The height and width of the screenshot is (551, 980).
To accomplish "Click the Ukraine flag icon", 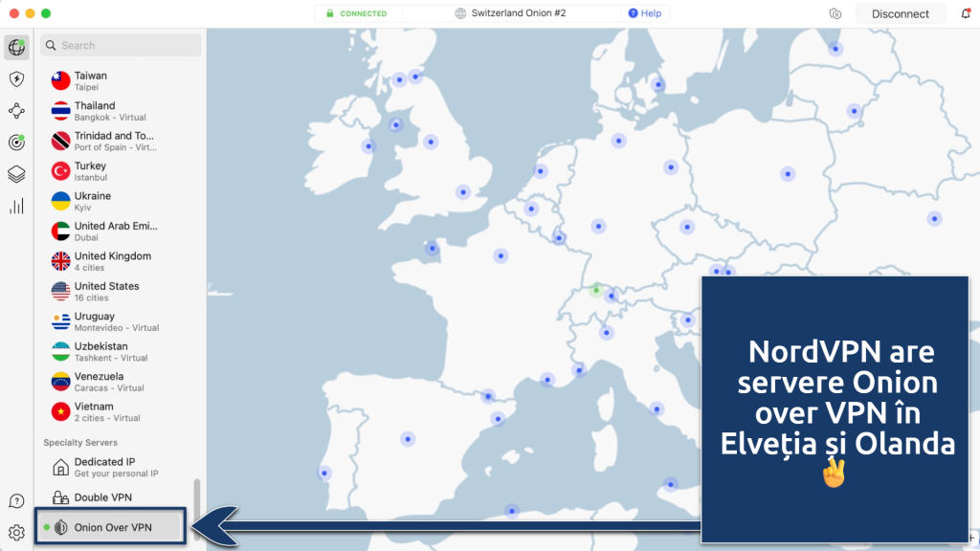I will (60, 201).
